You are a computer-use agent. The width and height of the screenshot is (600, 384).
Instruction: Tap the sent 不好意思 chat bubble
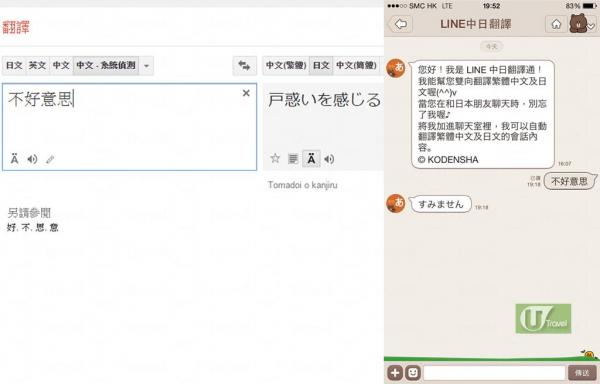point(570,181)
